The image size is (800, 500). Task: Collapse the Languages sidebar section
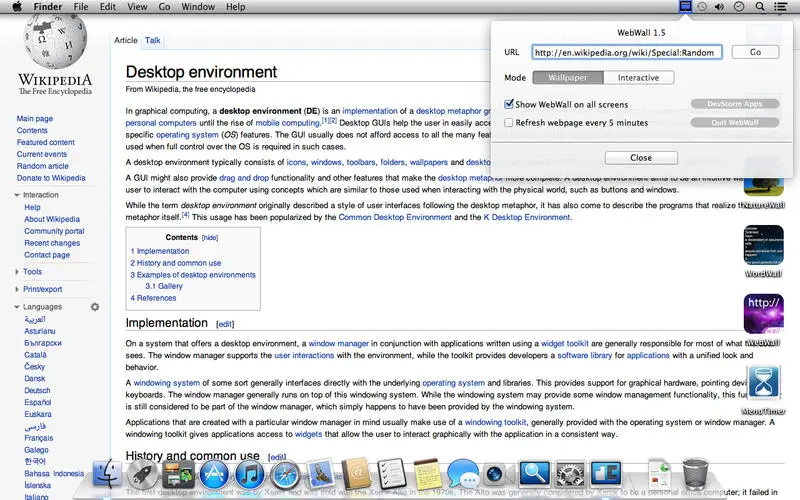pyautogui.click(x=17, y=307)
